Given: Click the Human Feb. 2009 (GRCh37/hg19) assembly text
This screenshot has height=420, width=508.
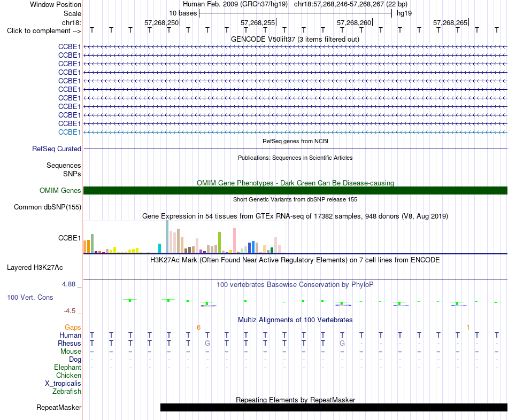Looking at the screenshot, I should tap(235, 4).
